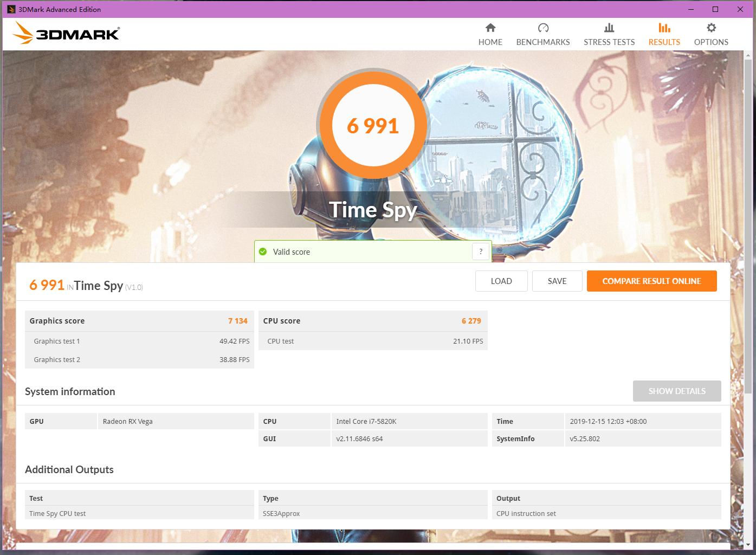Click the Time Spy hero title
This screenshot has width=756, height=555.
coord(373,210)
